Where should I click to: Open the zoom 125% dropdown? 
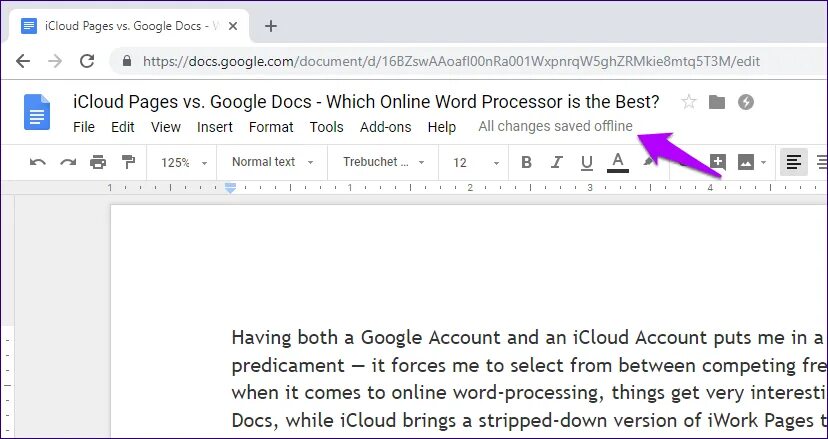[183, 163]
